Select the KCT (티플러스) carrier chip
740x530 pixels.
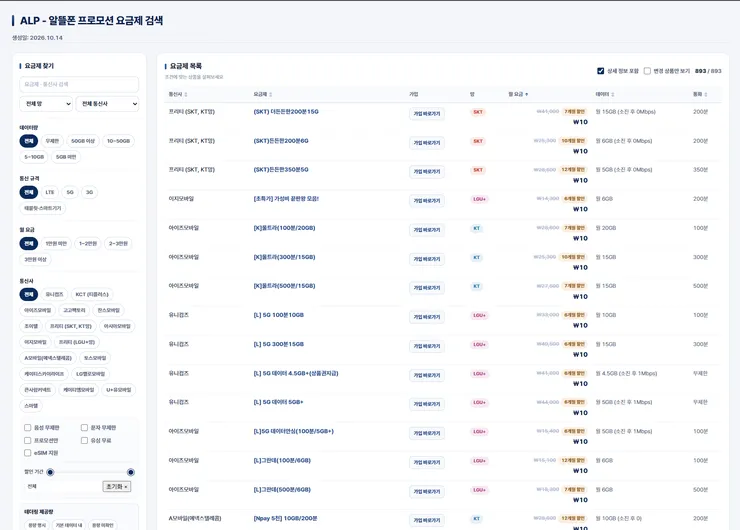click(92, 294)
